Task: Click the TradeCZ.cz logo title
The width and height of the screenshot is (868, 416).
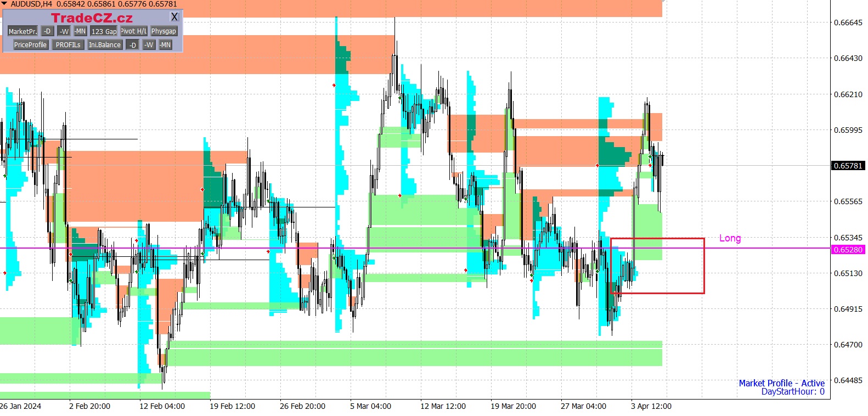Action: coord(92,18)
